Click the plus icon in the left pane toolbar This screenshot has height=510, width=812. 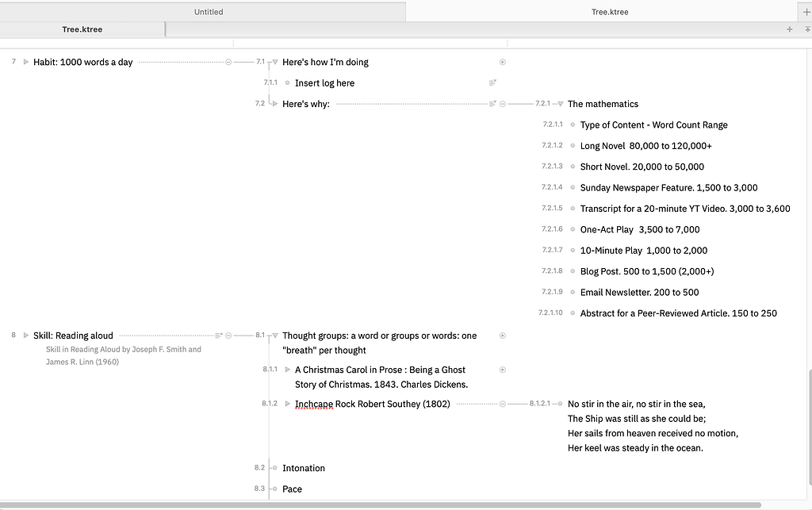[x=789, y=28]
